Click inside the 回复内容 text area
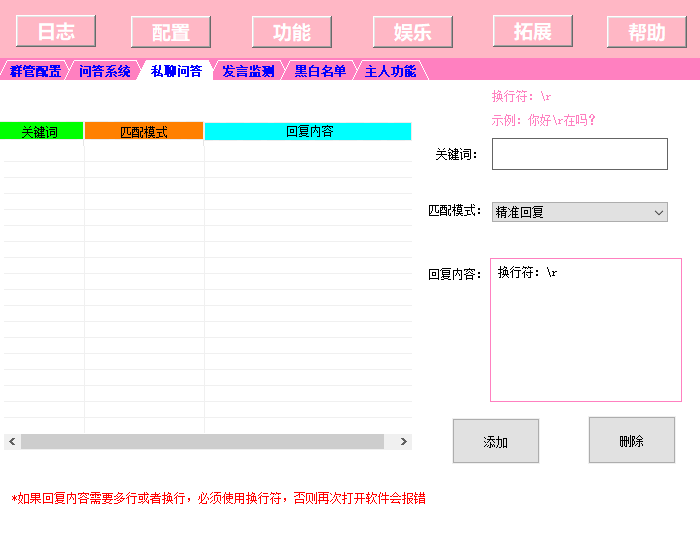This screenshot has width=700, height=559. coord(585,330)
